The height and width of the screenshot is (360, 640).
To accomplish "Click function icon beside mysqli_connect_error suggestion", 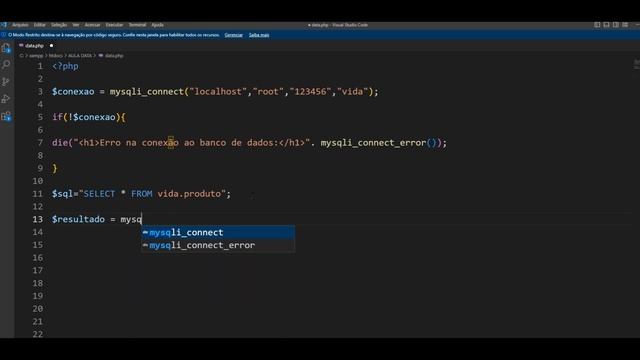I will pyautogui.click(x=145, y=245).
